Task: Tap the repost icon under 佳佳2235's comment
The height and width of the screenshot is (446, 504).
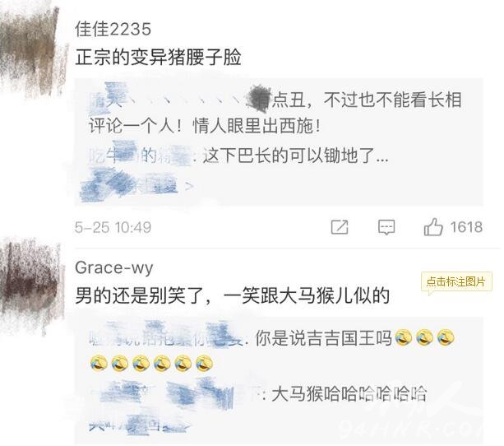Action: pos(340,227)
